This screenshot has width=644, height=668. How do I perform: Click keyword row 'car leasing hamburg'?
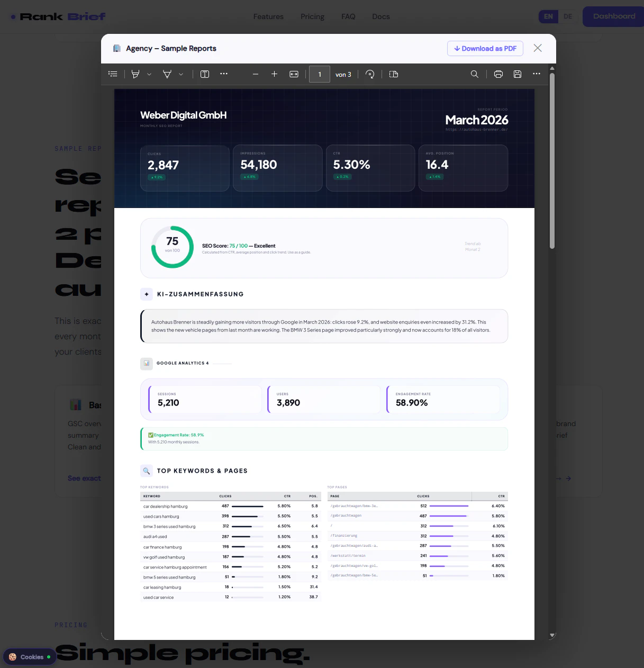231,587
